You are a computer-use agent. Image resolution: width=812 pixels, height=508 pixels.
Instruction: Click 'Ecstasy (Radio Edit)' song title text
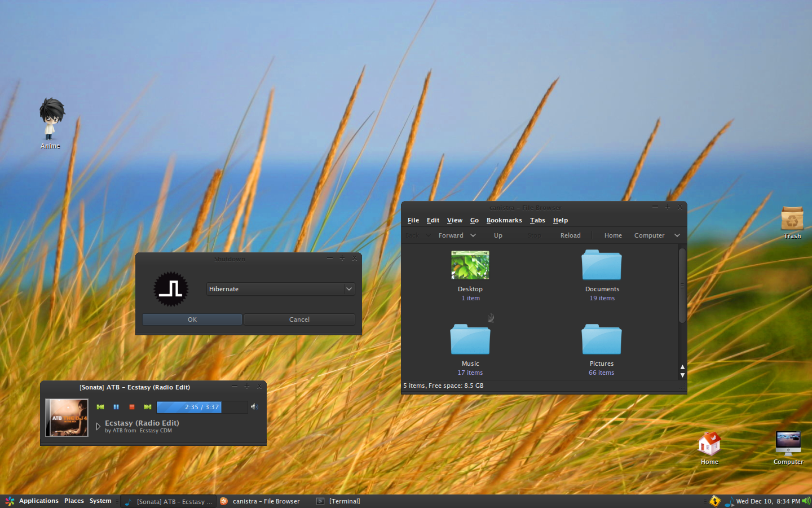[142, 423]
